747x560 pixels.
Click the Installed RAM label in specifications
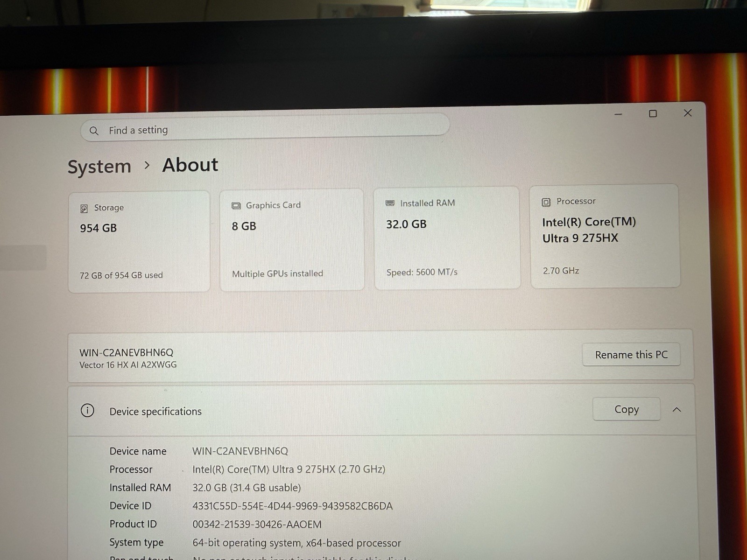pyautogui.click(x=140, y=488)
